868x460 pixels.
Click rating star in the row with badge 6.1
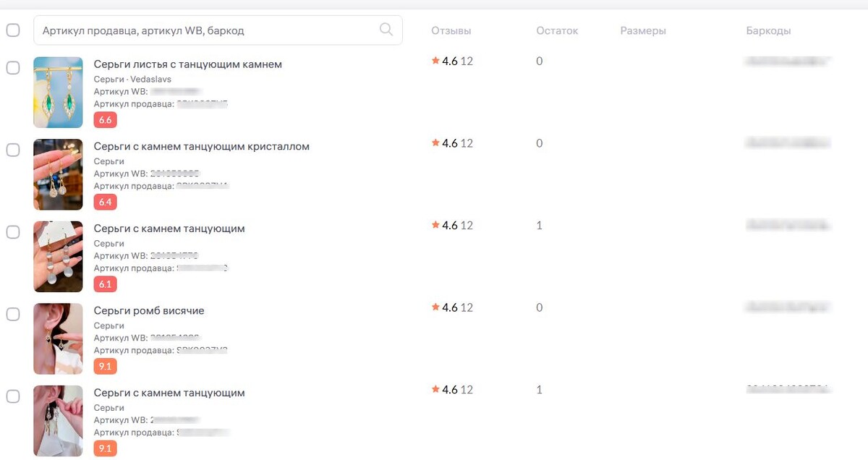435,225
